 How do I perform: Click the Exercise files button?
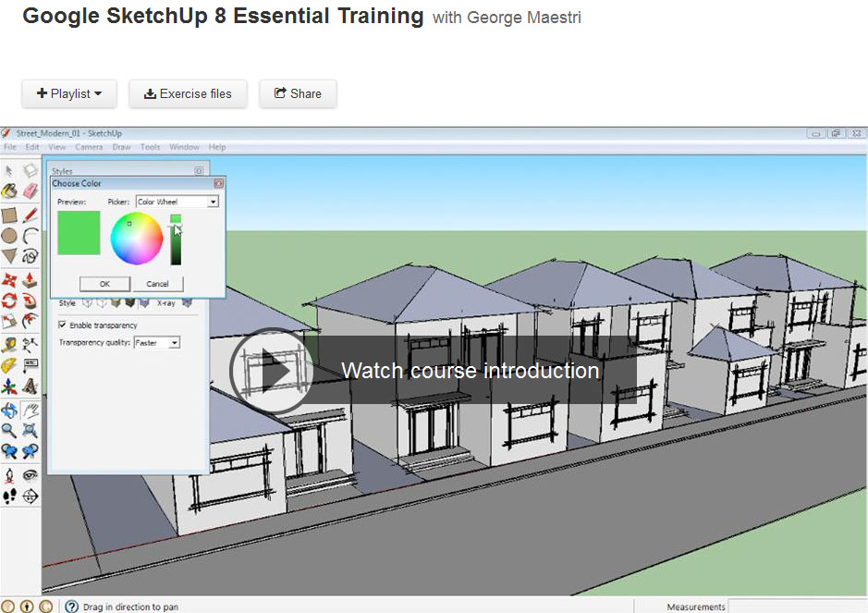pyautogui.click(x=189, y=93)
